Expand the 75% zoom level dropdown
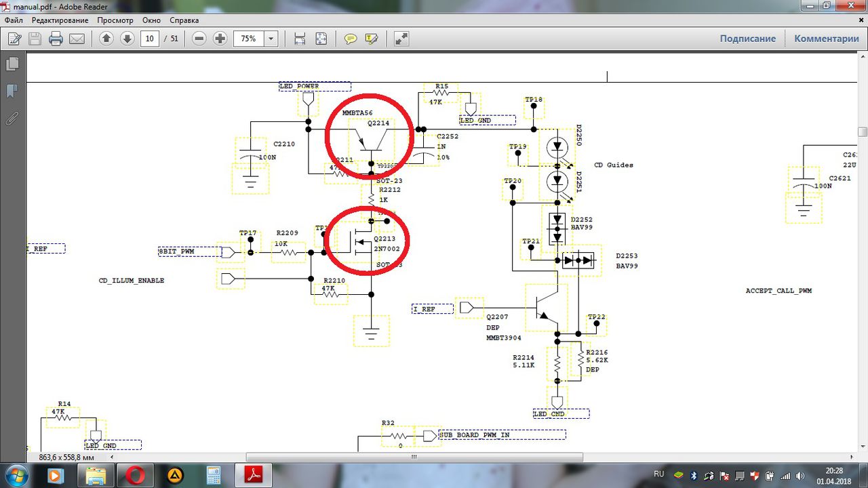The height and width of the screenshot is (488, 868). [271, 39]
